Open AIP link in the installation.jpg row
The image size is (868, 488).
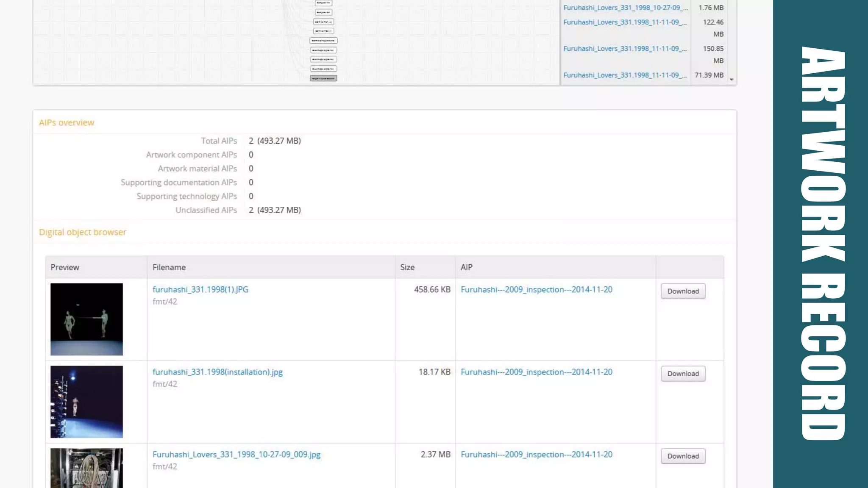click(537, 372)
